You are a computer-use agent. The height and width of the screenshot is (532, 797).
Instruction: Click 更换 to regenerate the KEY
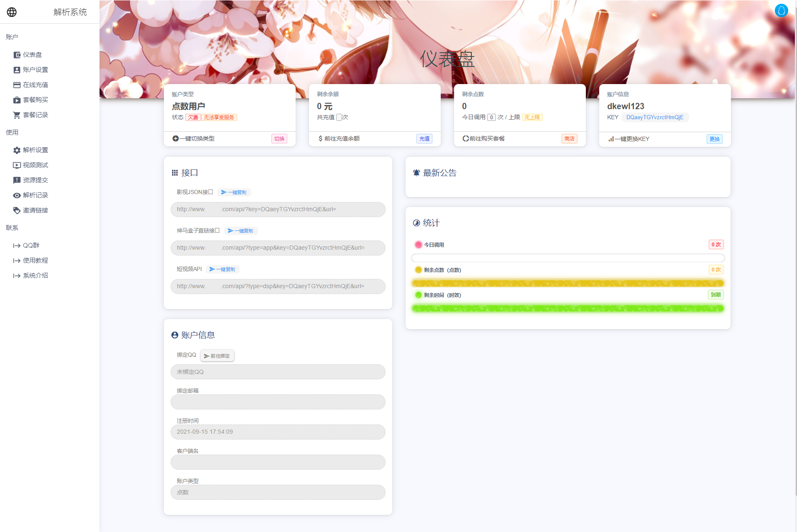click(715, 139)
